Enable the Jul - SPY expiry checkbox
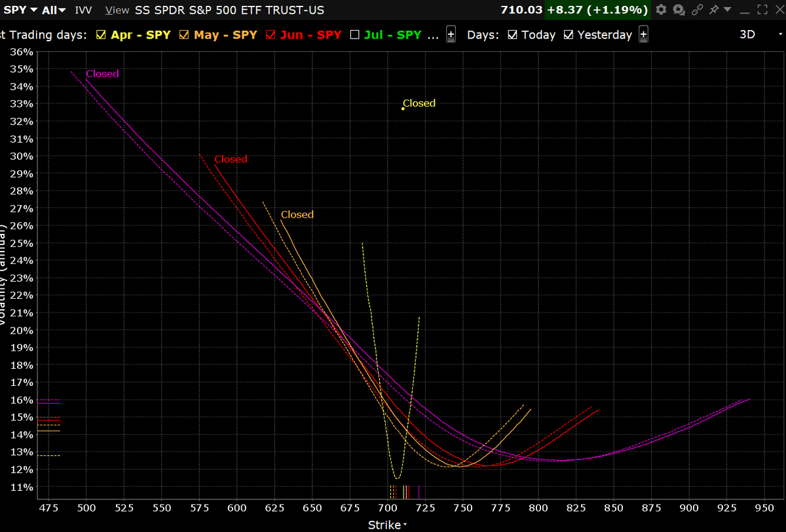 pyautogui.click(x=354, y=35)
